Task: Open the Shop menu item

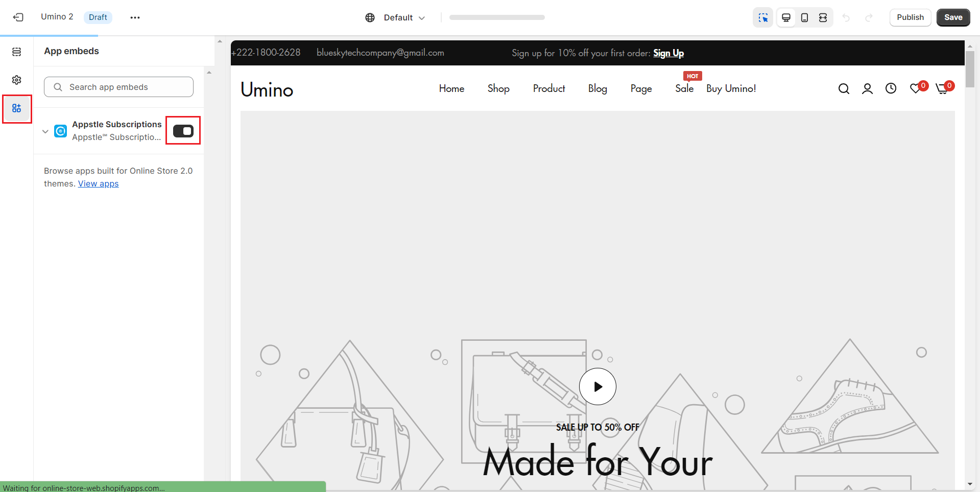Action: (498, 88)
